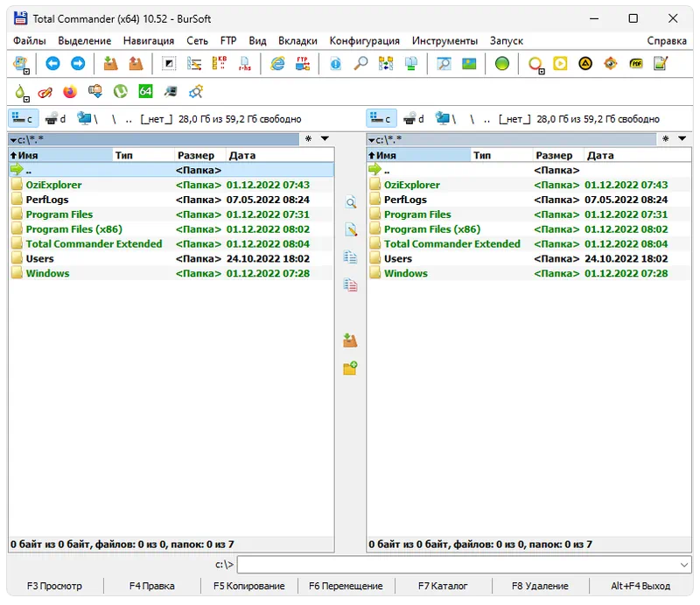Open the red circle icon dropdown
Screen dimensions: 700x605
tap(542, 72)
